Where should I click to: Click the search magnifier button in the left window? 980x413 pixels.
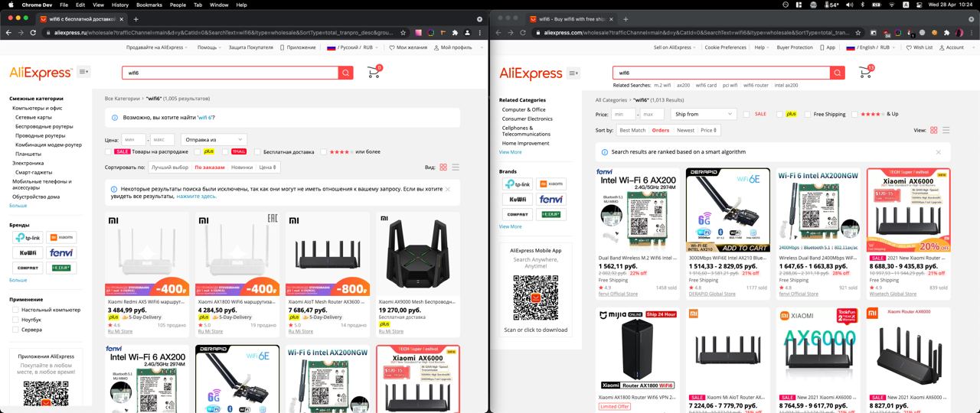346,73
